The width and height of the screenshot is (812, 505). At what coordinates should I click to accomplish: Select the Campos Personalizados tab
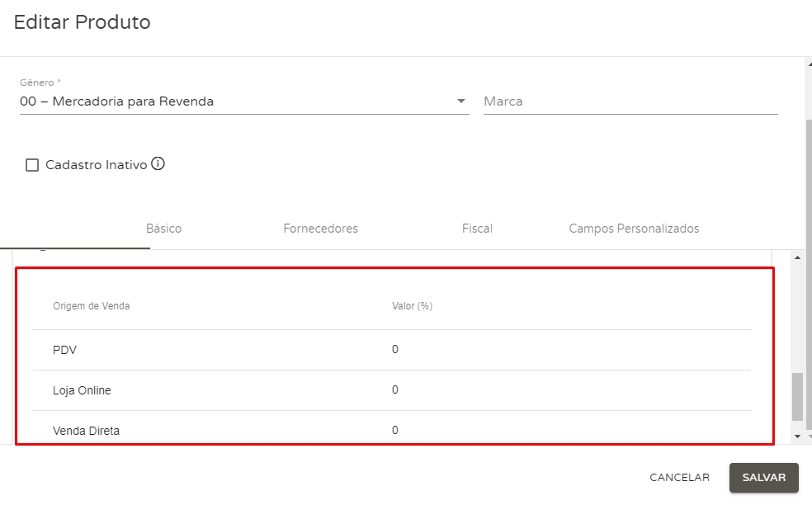(634, 229)
